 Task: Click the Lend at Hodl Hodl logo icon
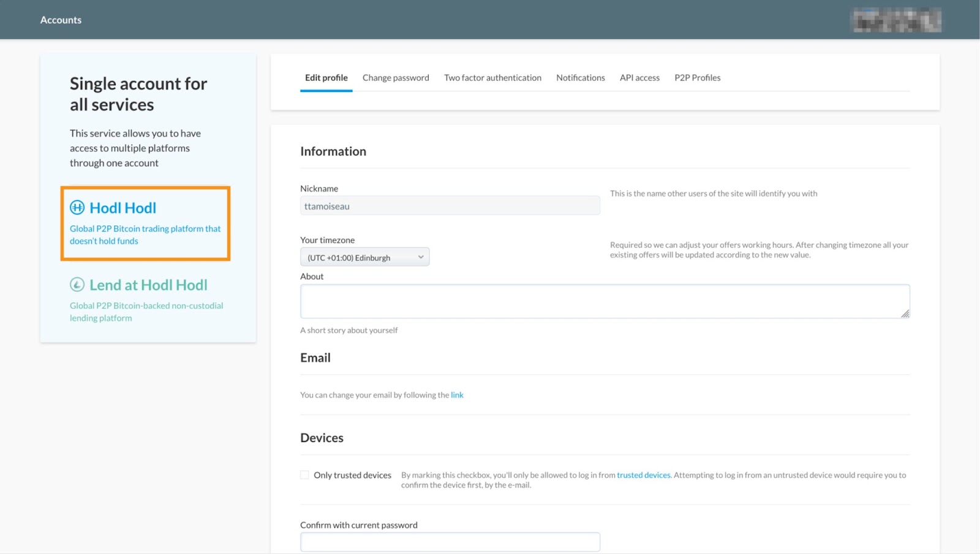pos(77,285)
